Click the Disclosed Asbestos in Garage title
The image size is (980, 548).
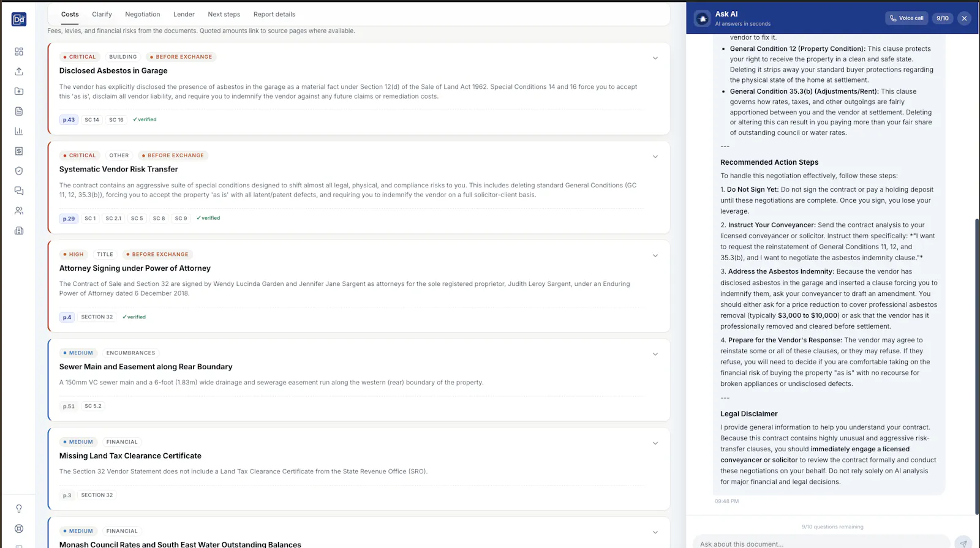point(113,71)
